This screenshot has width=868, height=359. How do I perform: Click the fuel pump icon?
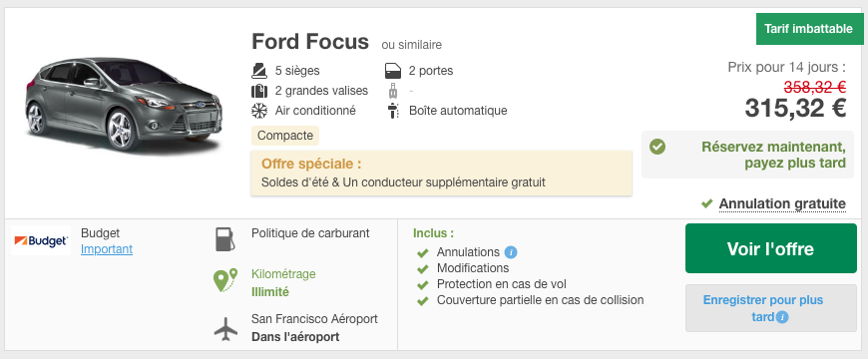[x=224, y=239]
